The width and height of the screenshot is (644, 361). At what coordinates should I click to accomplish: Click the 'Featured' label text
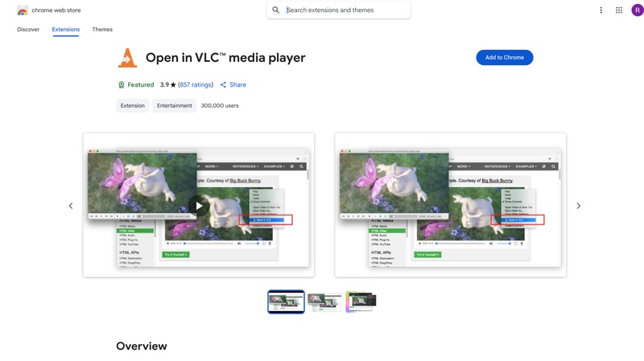(140, 85)
